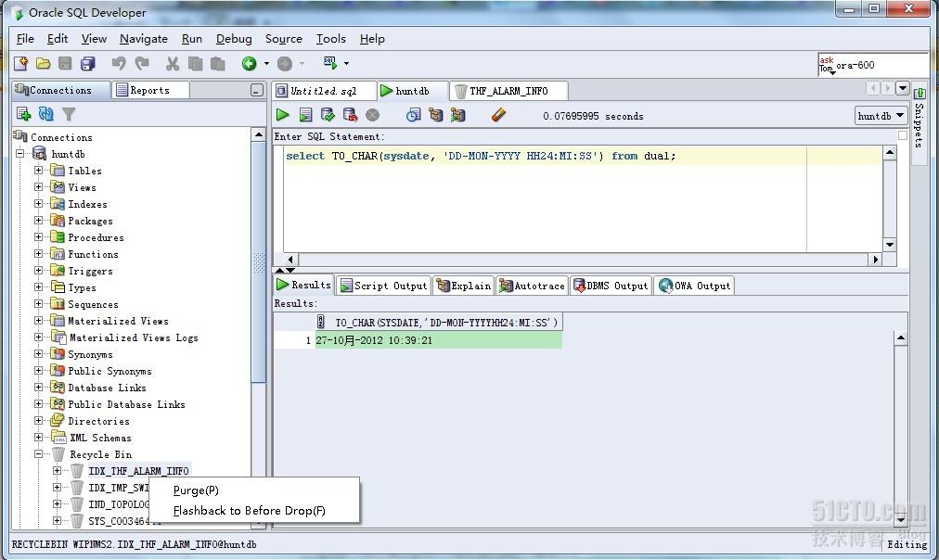The image size is (939, 560).
Task: Click the grey Forward navigation icon
Action: click(x=285, y=63)
